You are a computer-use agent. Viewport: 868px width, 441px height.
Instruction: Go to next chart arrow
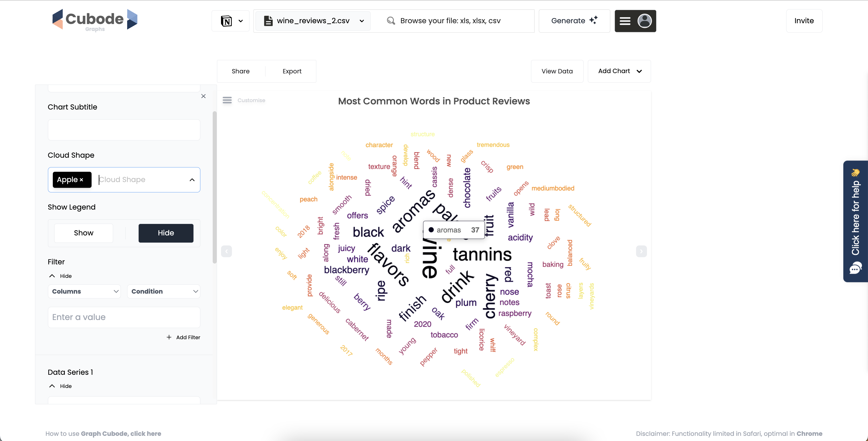click(x=641, y=251)
